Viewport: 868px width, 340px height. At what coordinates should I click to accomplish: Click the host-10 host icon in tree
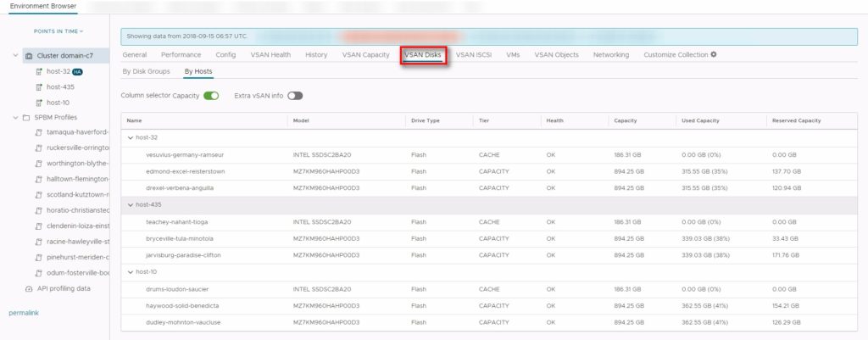click(39, 102)
